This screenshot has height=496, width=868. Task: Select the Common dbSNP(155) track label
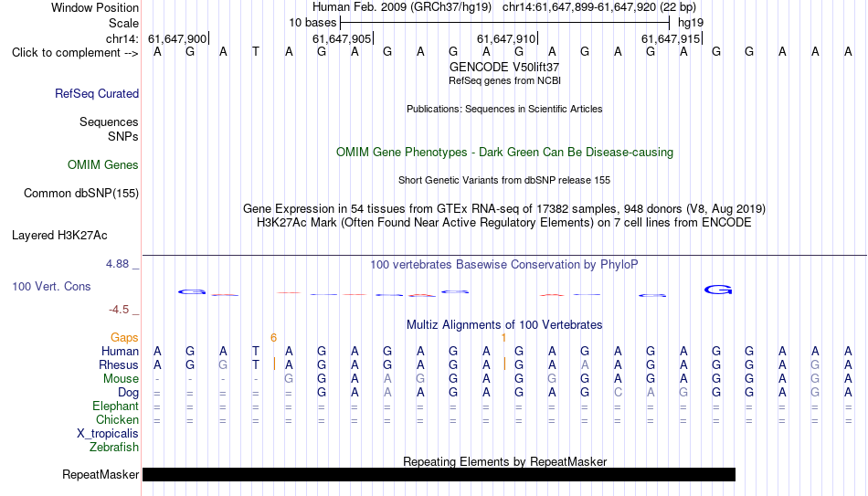(x=81, y=194)
